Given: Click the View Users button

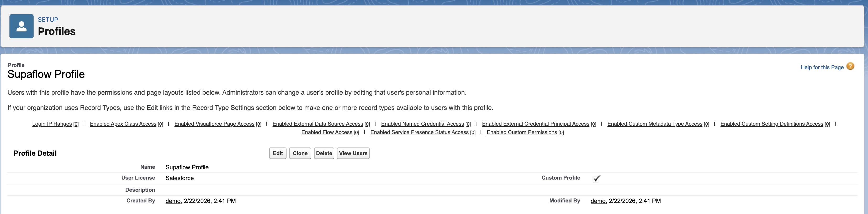Looking at the screenshot, I should pyautogui.click(x=353, y=153).
